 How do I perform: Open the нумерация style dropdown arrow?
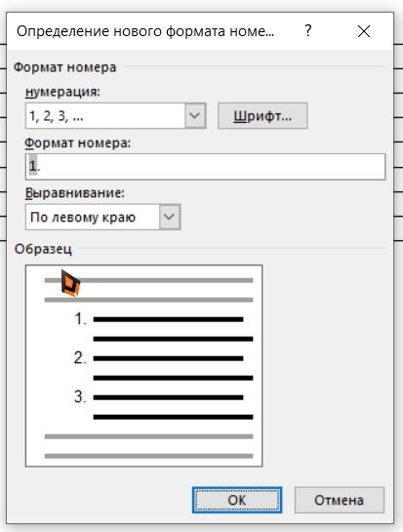(195, 116)
